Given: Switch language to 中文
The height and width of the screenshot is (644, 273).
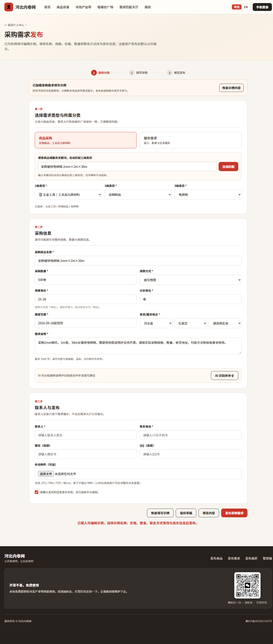Looking at the screenshot, I should point(236,7).
